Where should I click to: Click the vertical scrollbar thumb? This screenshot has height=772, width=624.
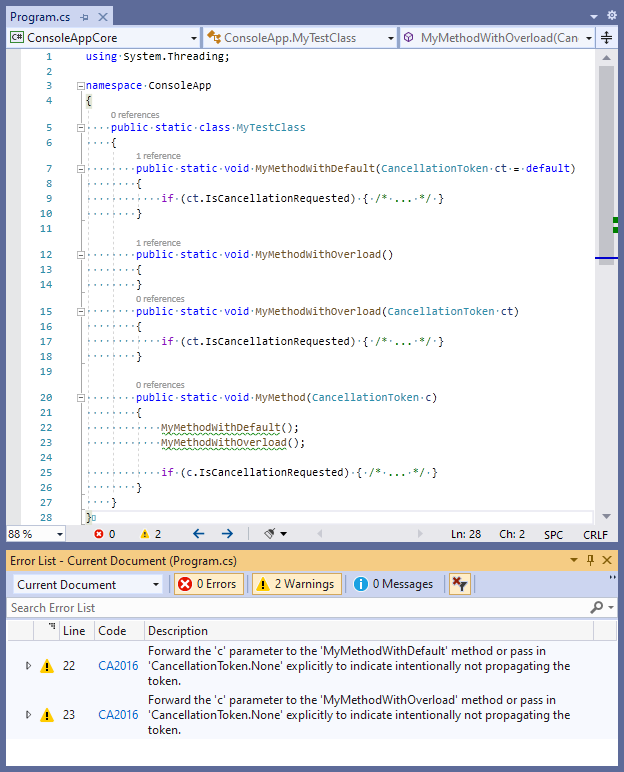(x=607, y=165)
